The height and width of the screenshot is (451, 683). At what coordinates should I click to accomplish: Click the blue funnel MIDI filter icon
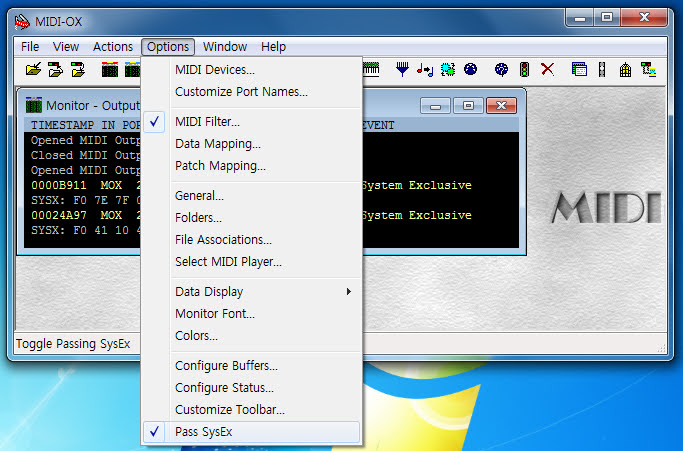[402, 69]
